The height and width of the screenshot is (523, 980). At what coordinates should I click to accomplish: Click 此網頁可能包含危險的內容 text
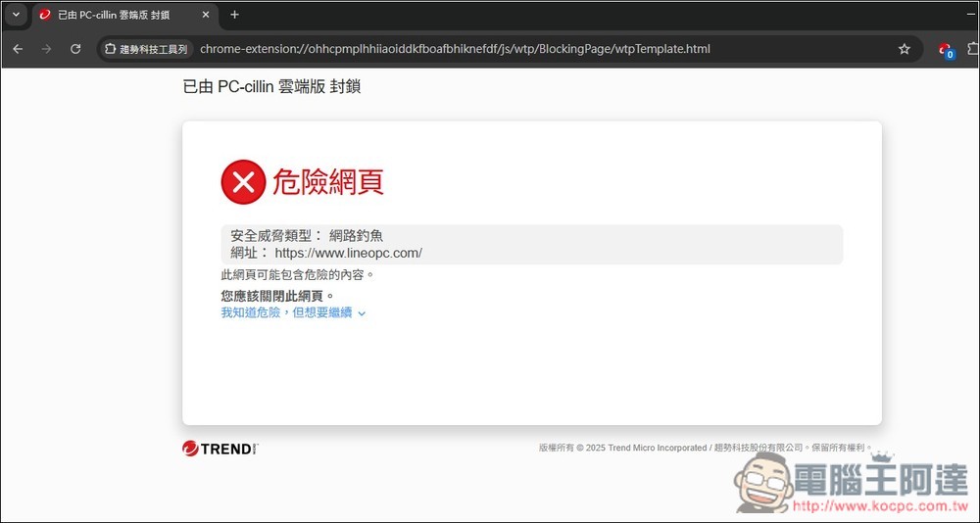pos(298,274)
